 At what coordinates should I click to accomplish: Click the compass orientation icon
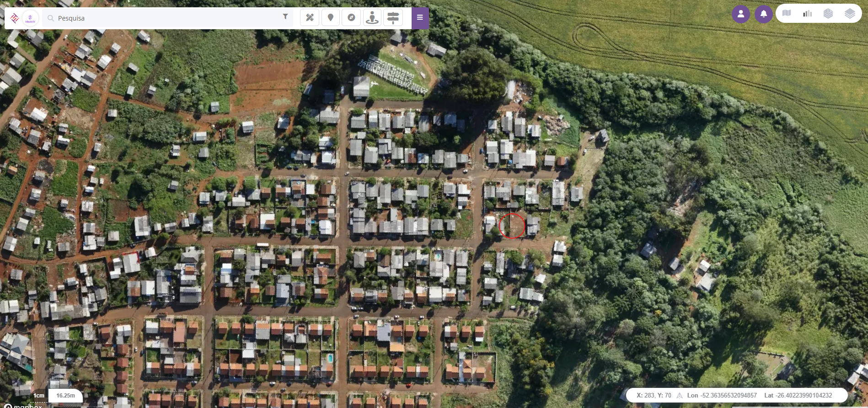click(x=351, y=18)
